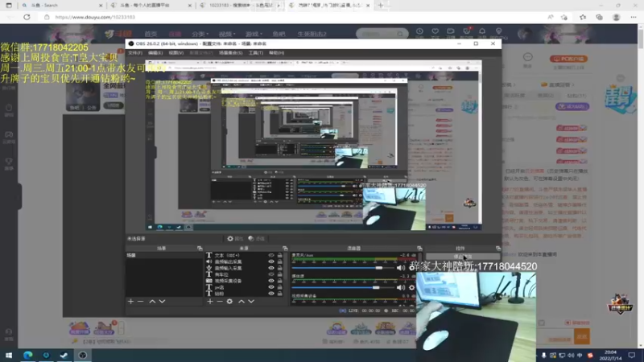Pop out the Scenes dock panel
Viewport: 644px width, 362px height.
pyautogui.click(x=200, y=249)
